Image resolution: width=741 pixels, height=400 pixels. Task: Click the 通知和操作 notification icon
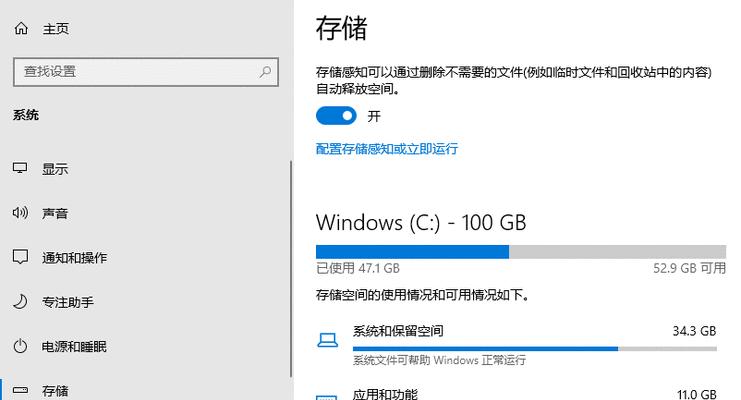pos(20,257)
